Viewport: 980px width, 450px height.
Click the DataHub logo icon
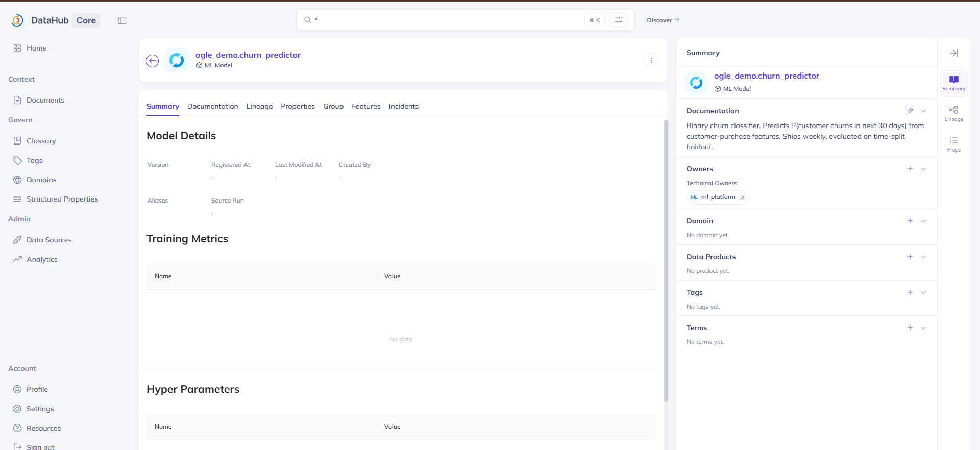17,20
